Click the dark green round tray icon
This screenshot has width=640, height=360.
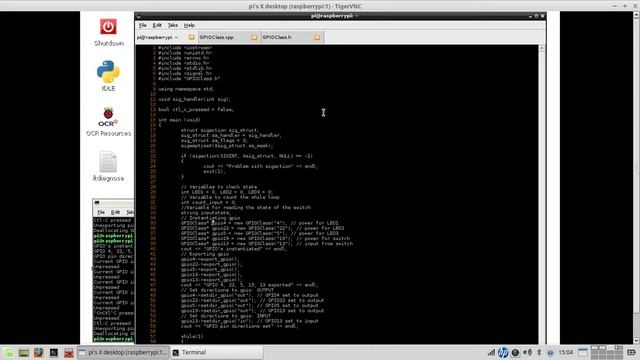click(515, 352)
